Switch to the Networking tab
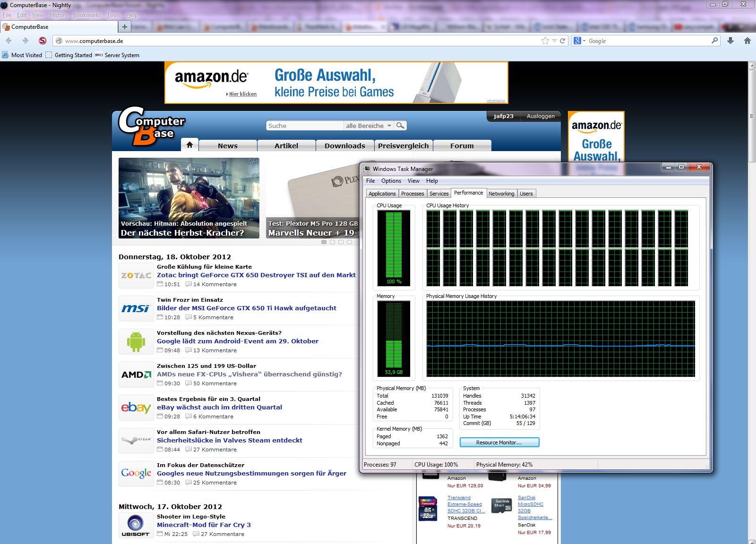Image resolution: width=756 pixels, height=544 pixels. [501, 194]
